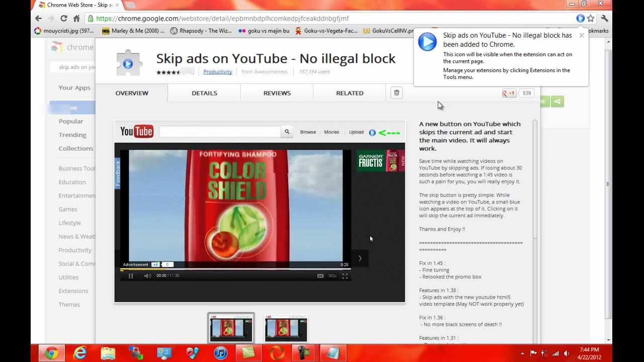Image resolution: width=644 pixels, height=362 pixels.
Task: Click the YouTube logo in the screenshot
Action: 136,132
